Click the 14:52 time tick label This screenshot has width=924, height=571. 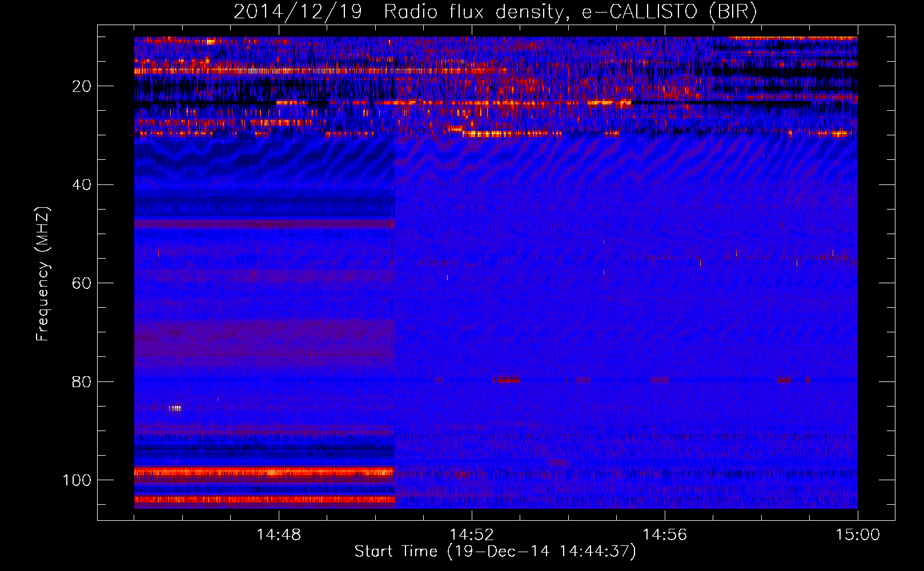pyautogui.click(x=472, y=535)
